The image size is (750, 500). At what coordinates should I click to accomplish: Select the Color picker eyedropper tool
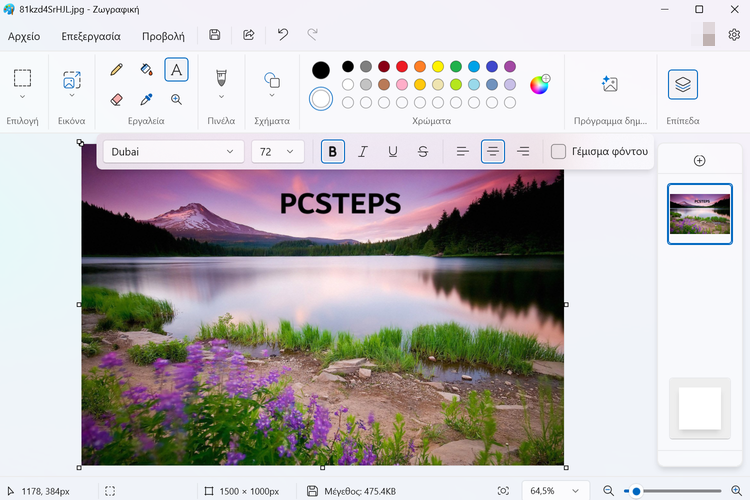[x=146, y=100]
